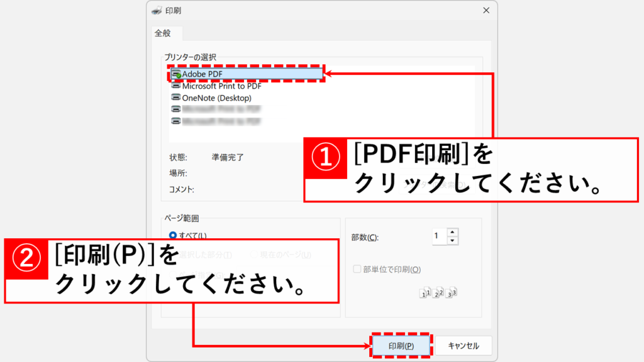Click the Microsoft Print to PDF printer icon
This screenshot has height=362, width=644.
176,85
